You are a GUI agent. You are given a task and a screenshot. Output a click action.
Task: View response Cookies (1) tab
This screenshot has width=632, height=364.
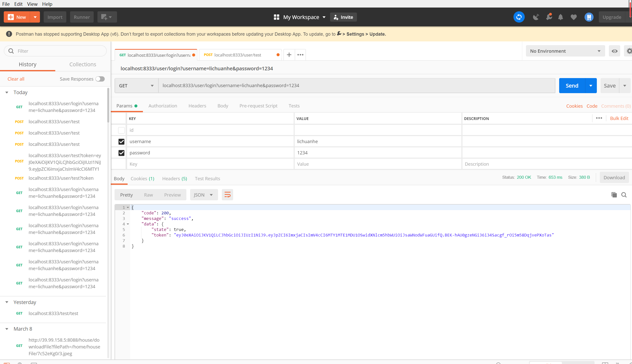tap(142, 178)
